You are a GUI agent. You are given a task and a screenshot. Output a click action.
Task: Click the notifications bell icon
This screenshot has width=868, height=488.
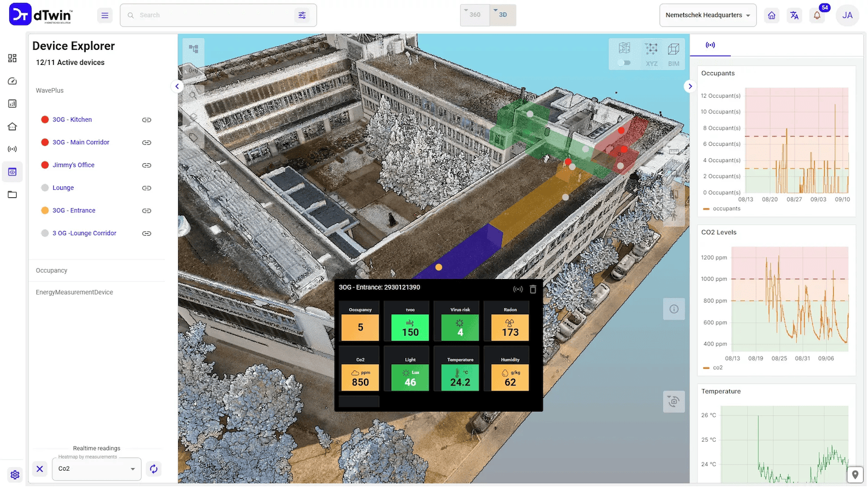click(x=817, y=16)
